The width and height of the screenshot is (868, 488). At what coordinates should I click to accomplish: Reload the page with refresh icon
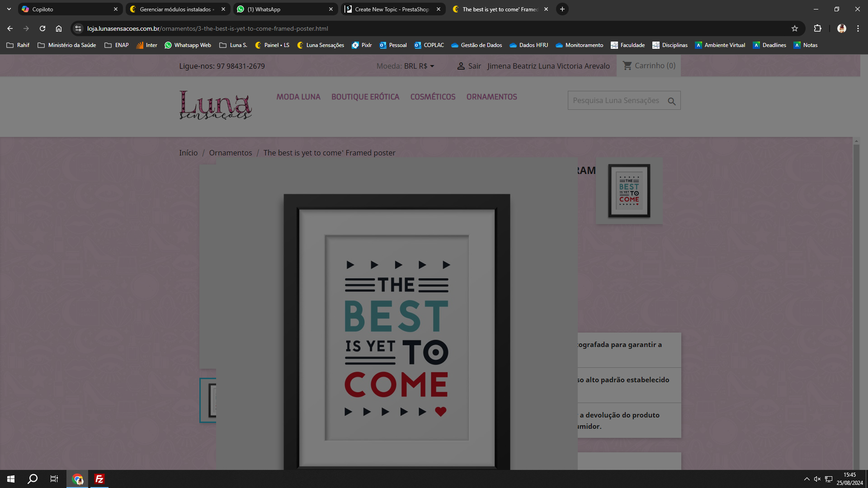pos(42,28)
